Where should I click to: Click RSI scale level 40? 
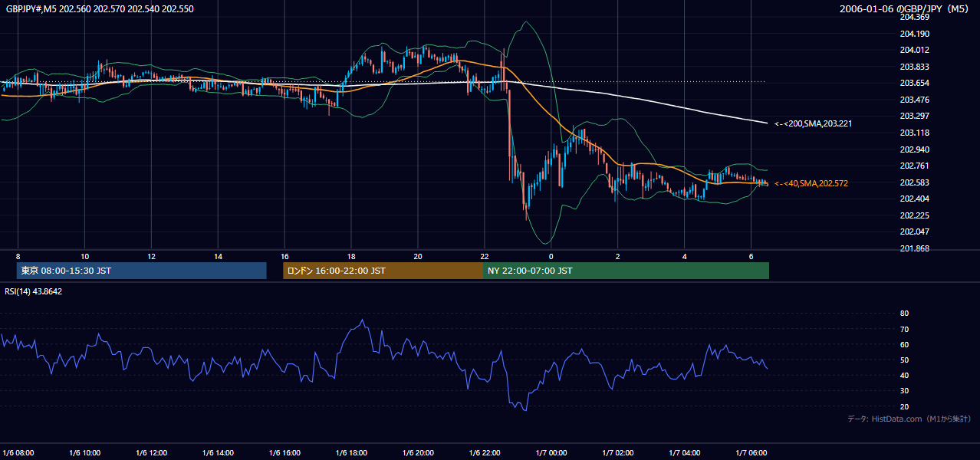[904, 375]
